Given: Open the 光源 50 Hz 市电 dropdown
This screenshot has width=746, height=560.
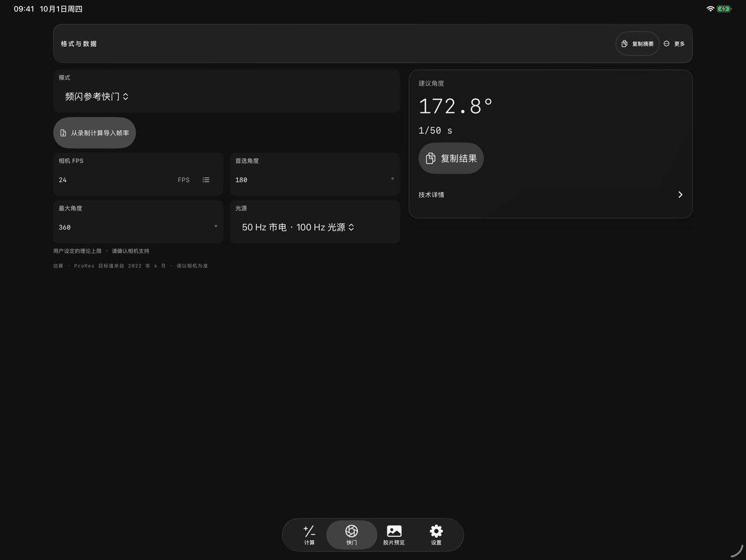Looking at the screenshot, I should click(x=298, y=227).
